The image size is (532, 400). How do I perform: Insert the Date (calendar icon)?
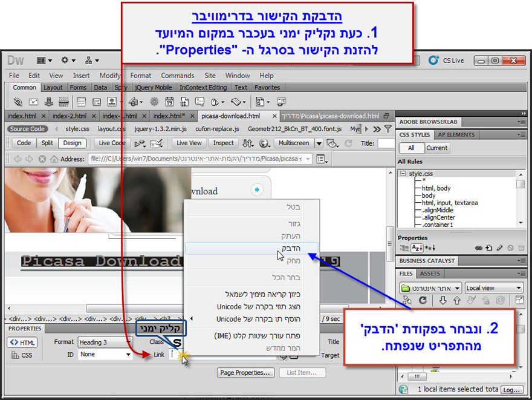(x=169, y=102)
